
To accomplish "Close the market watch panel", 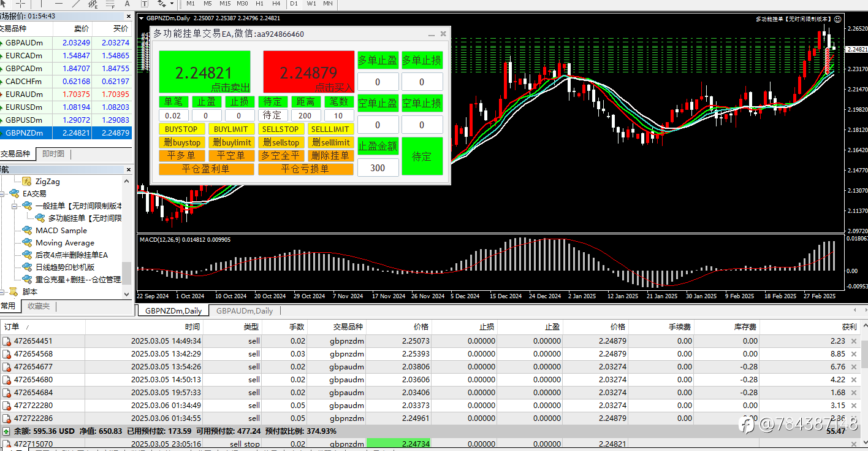I will [x=128, y=16].
